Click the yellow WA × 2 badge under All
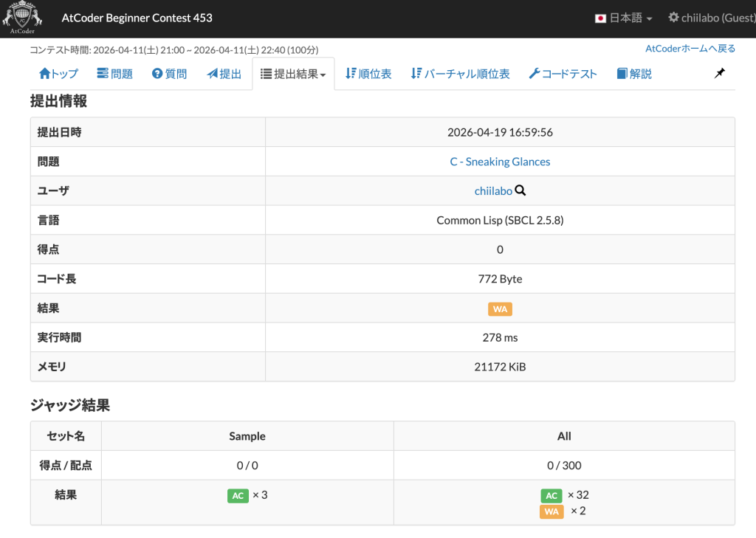Viewport: 756px width, 538px height. [x=551, y=511]
